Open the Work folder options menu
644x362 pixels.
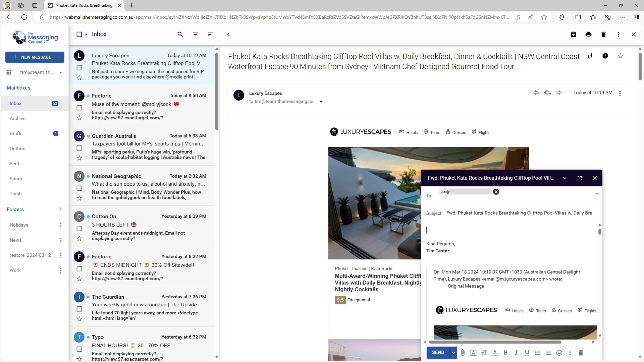pos(60,270)
